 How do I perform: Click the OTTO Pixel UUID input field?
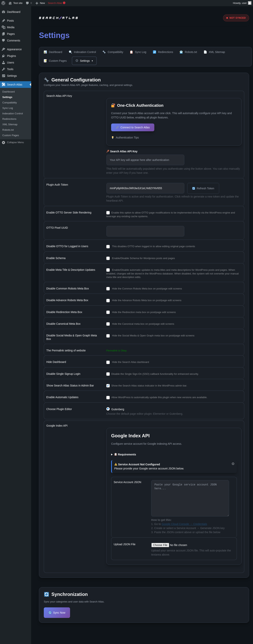145,231
